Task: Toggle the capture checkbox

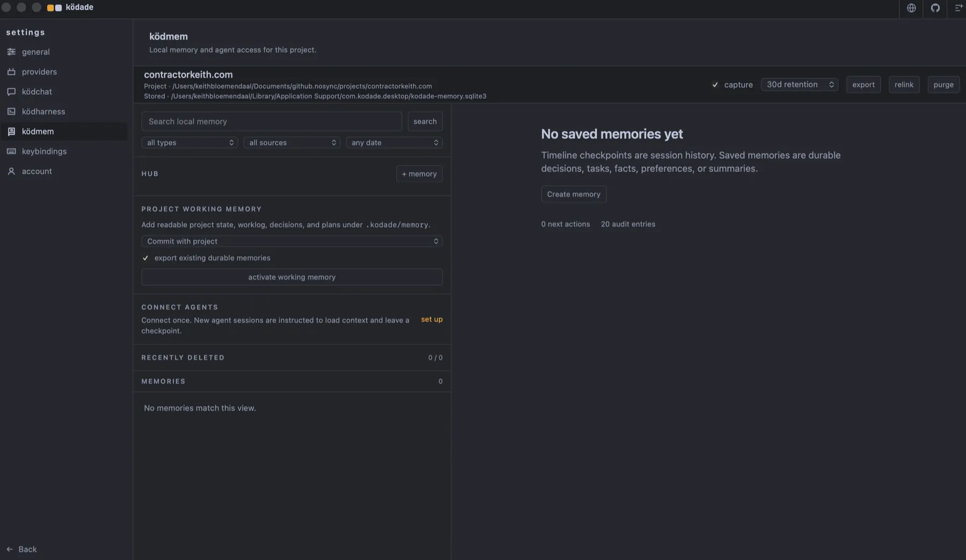Action: [x=715, y=85]
